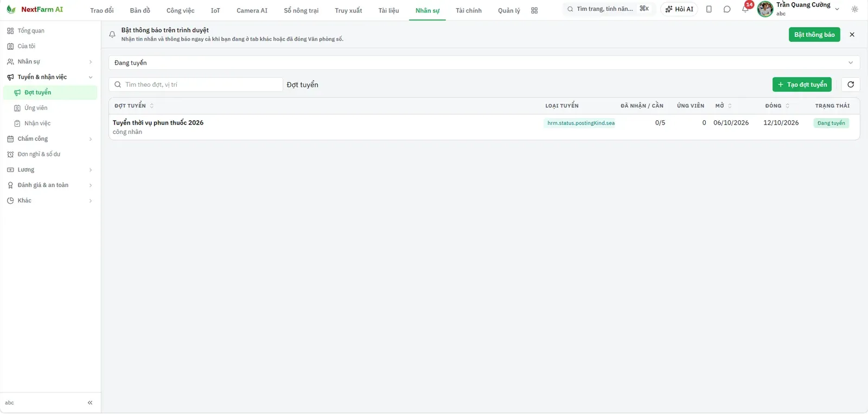Open the apps grid icon after Quản lý

coord(534,10)
